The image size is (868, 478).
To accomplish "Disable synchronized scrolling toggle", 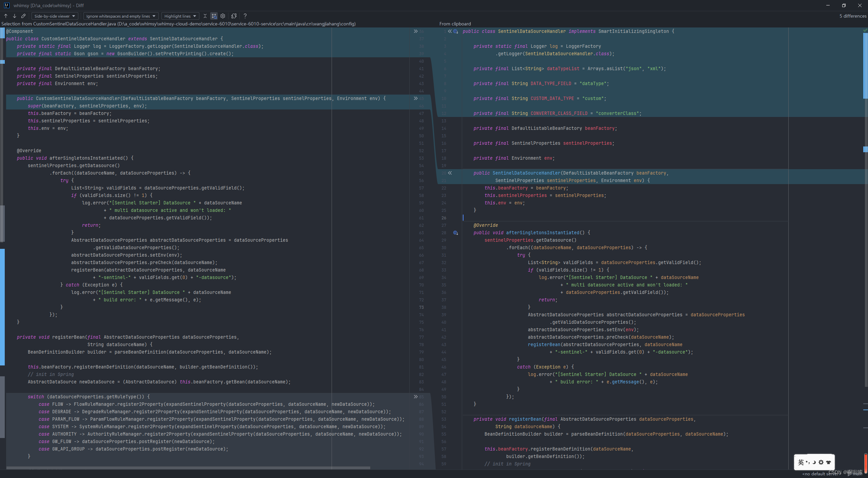I will 214,16.
